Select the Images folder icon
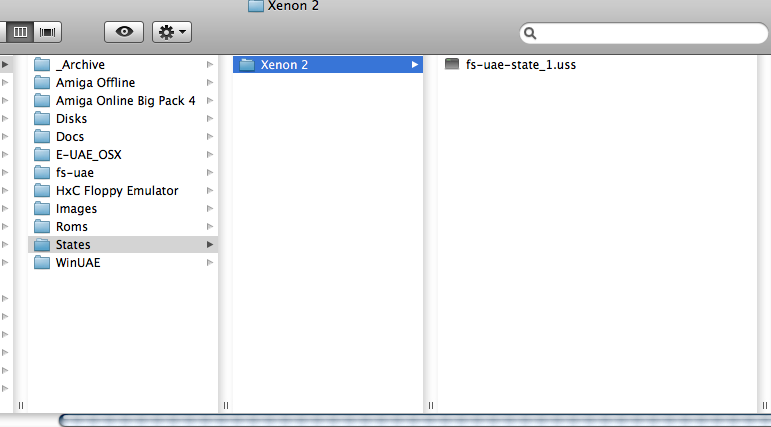Screen dimensions: 771x427 42,209
